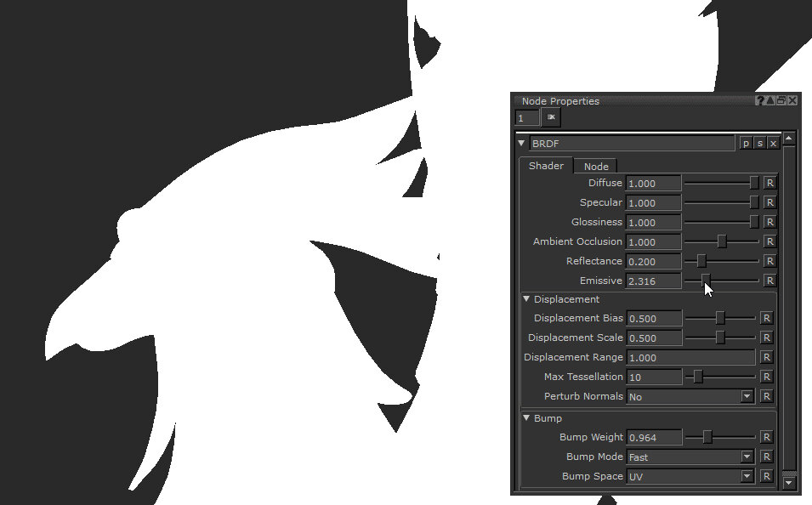
Task: Reset Displacement Scale with its R icon
Action: (x=768, y=338)
